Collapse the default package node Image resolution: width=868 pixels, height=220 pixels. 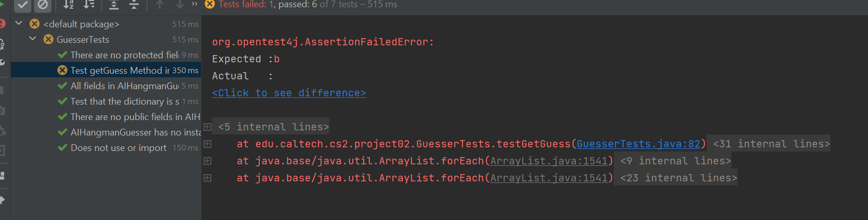[19, 24]
